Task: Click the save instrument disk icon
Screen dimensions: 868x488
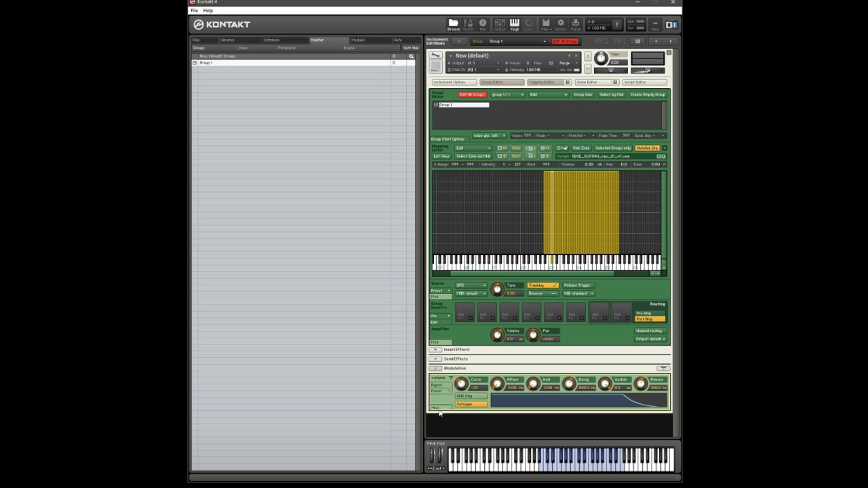Action: (x=637, y=41)
